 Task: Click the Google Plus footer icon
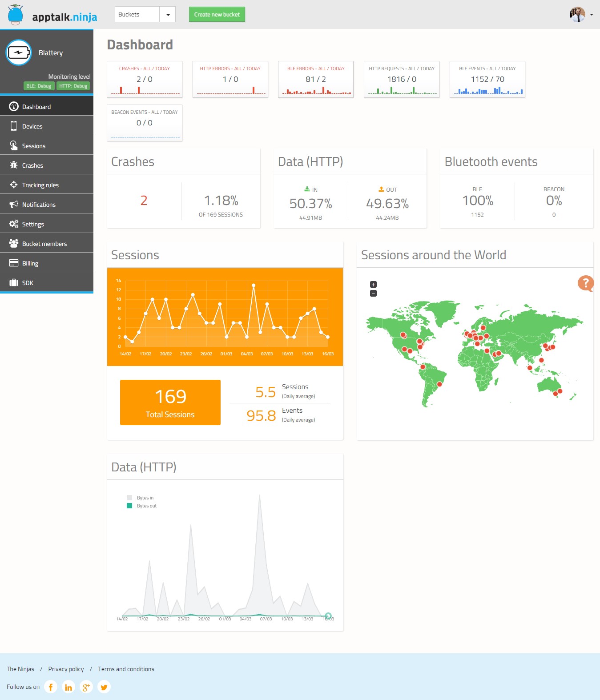(x=86, y=687)
